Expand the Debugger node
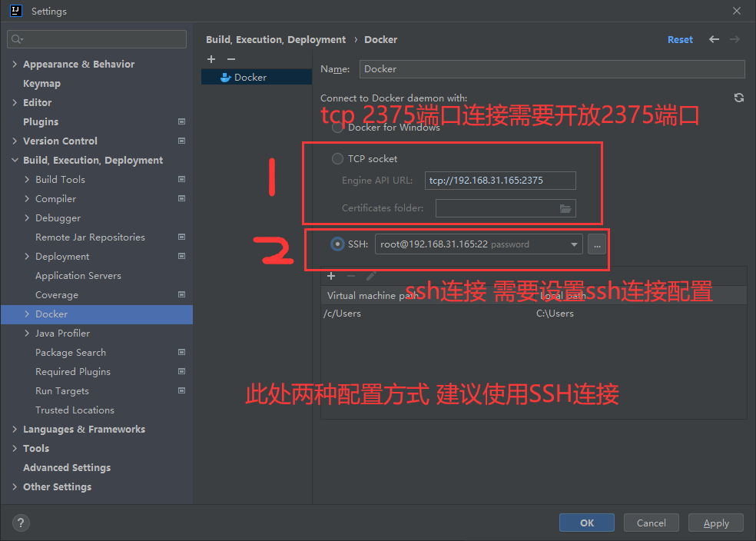 27,217
